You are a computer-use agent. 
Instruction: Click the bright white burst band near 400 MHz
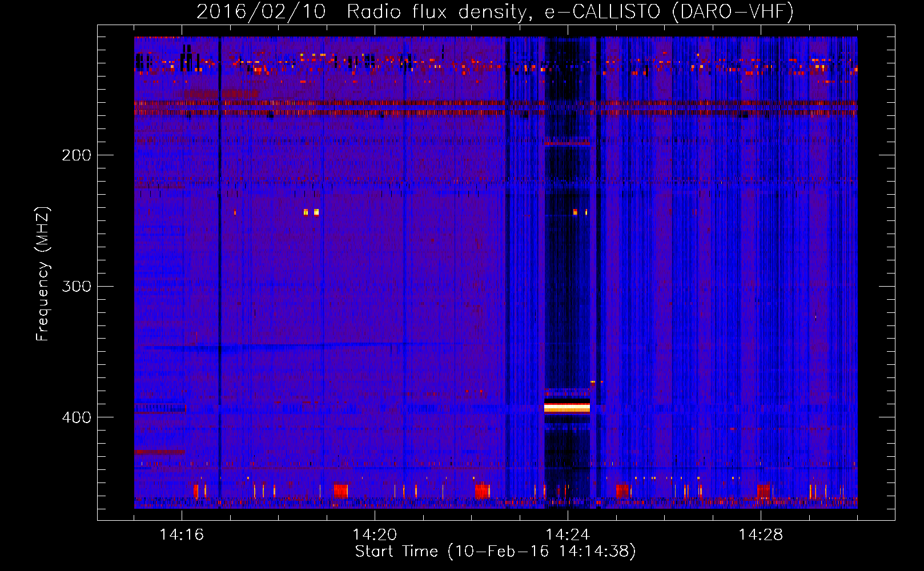[x=567, y=407]
